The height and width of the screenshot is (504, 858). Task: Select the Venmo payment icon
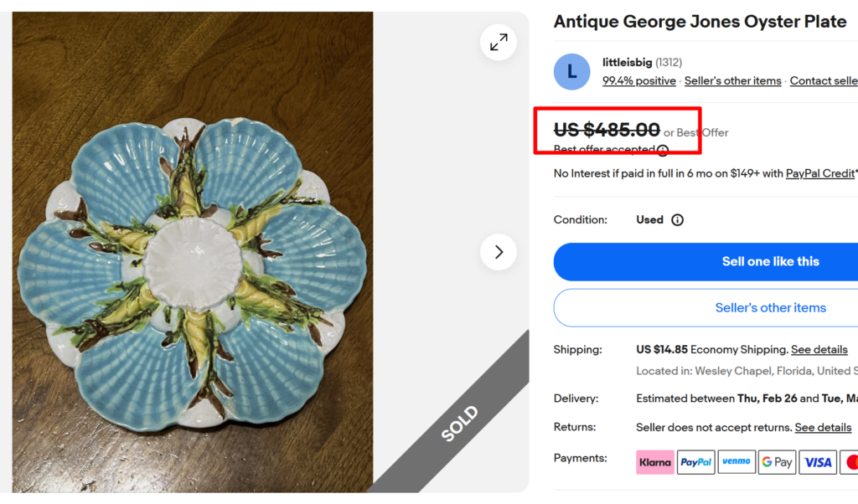click(x=737, y=461)
